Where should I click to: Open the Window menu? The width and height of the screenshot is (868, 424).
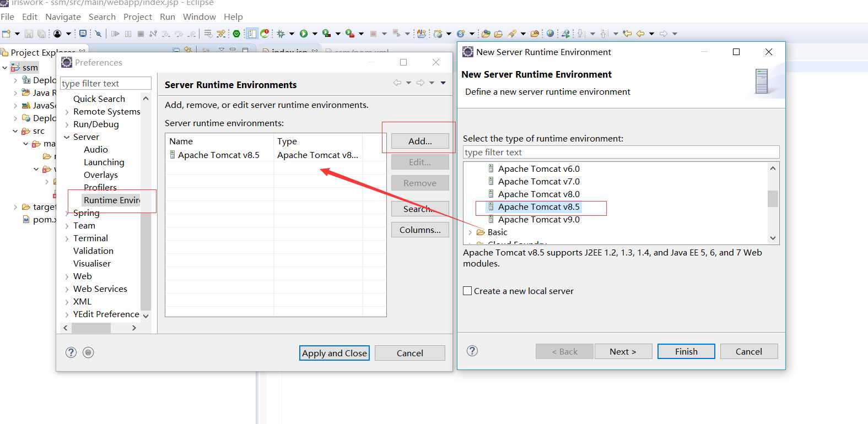pos(200,17)
